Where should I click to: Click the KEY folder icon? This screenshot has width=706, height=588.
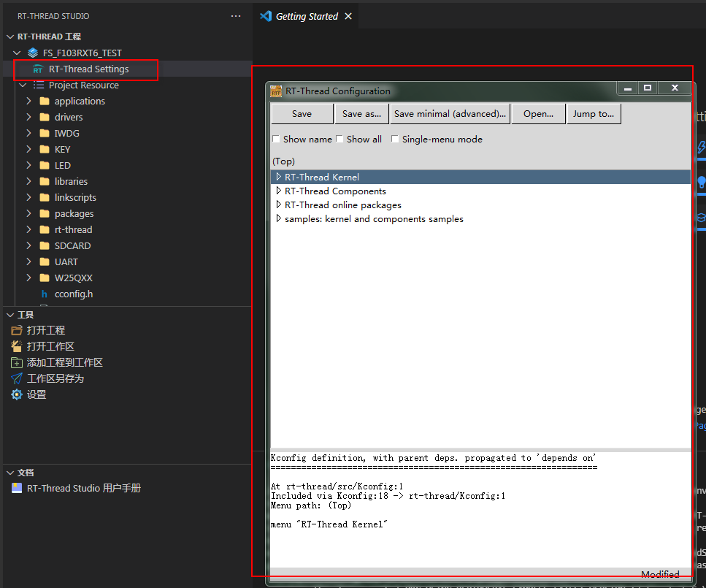click(45, 149)
